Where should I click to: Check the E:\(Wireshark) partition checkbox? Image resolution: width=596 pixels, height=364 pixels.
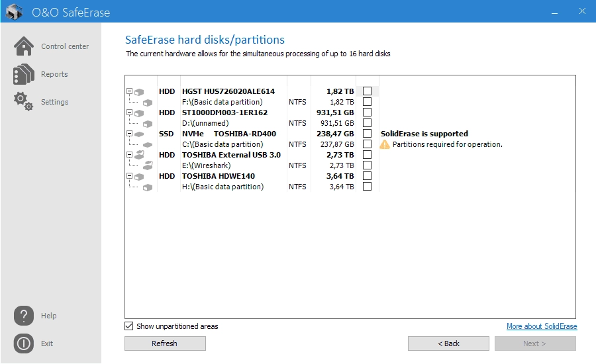coord(367,165)
